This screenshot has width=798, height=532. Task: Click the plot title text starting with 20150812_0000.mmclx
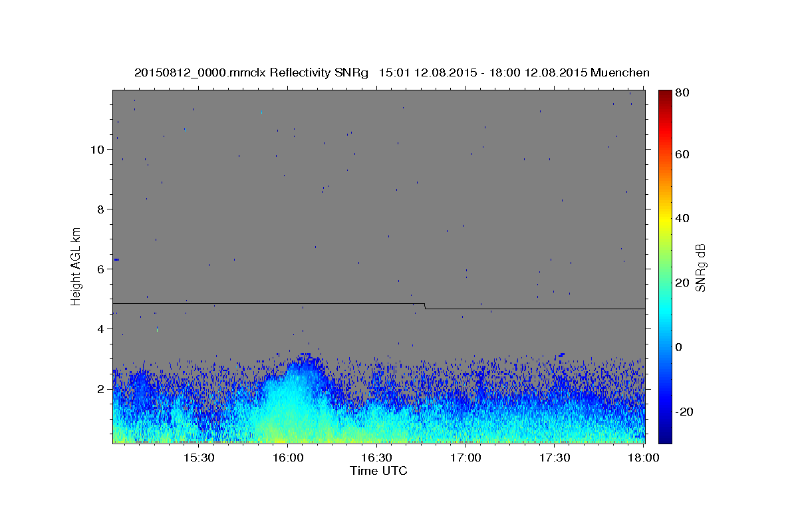pos(392,72)
